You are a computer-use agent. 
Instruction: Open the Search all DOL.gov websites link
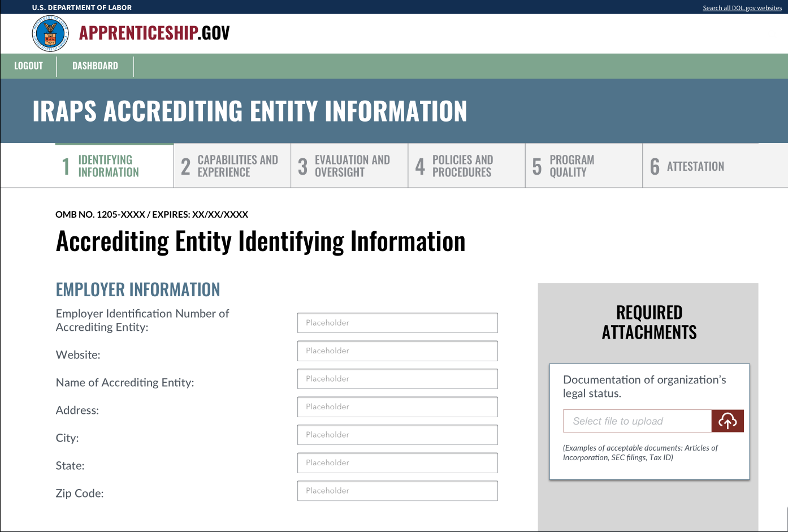[742, 8]
